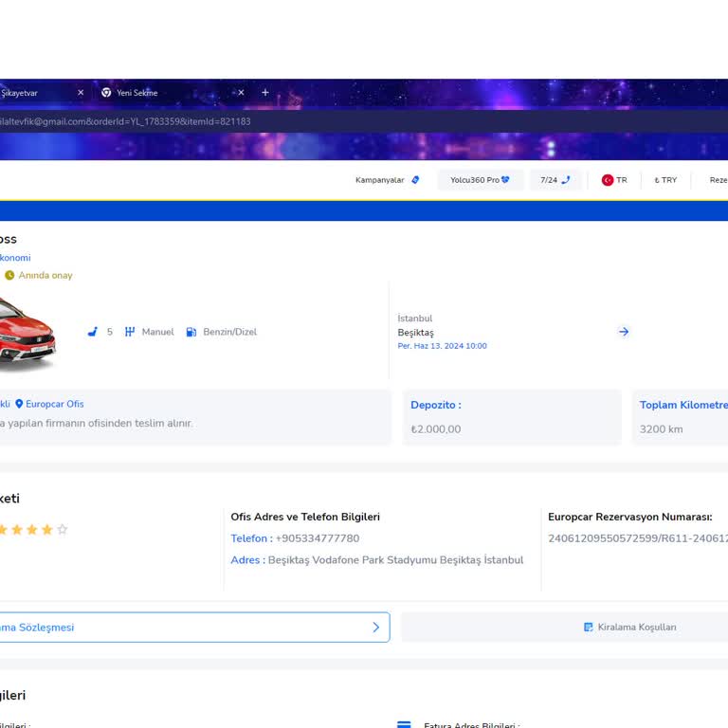Click the empty fifth rating star

(x=63, y=530)
